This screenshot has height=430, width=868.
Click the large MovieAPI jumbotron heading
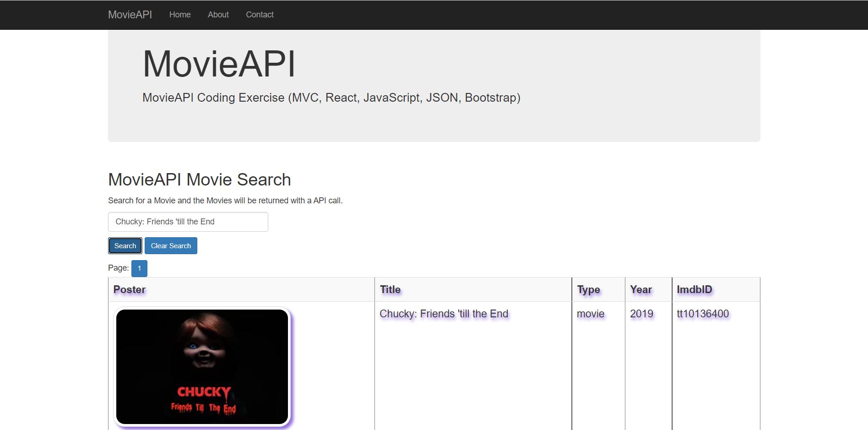click(219, 64)
